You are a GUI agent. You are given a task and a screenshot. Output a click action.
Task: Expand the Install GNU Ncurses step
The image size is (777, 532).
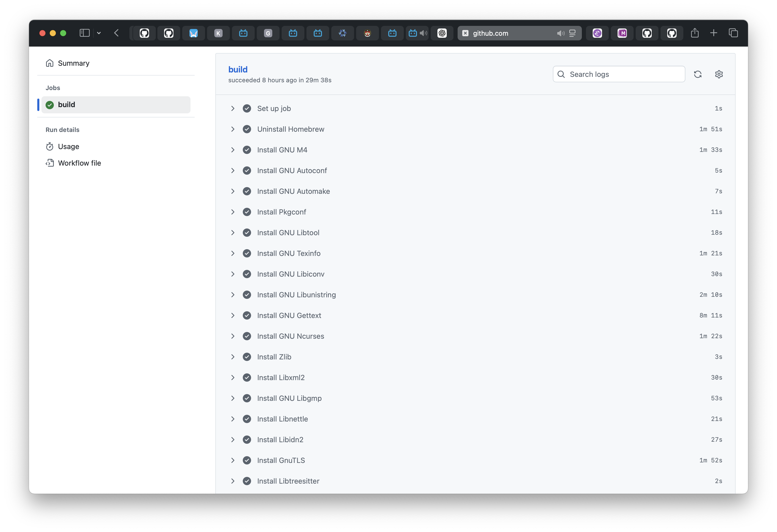coord(233,336)
